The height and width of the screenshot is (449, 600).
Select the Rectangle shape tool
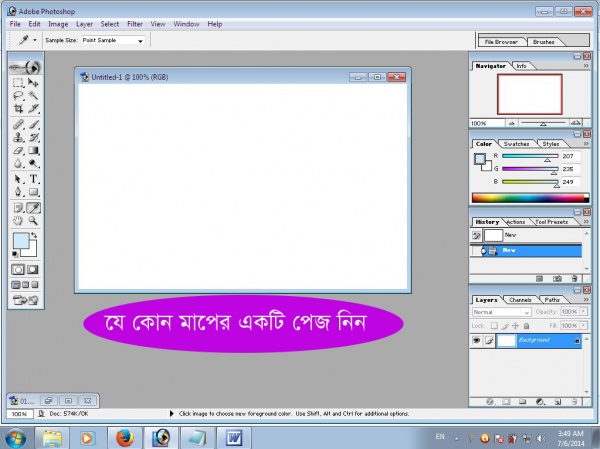(33, 192)
